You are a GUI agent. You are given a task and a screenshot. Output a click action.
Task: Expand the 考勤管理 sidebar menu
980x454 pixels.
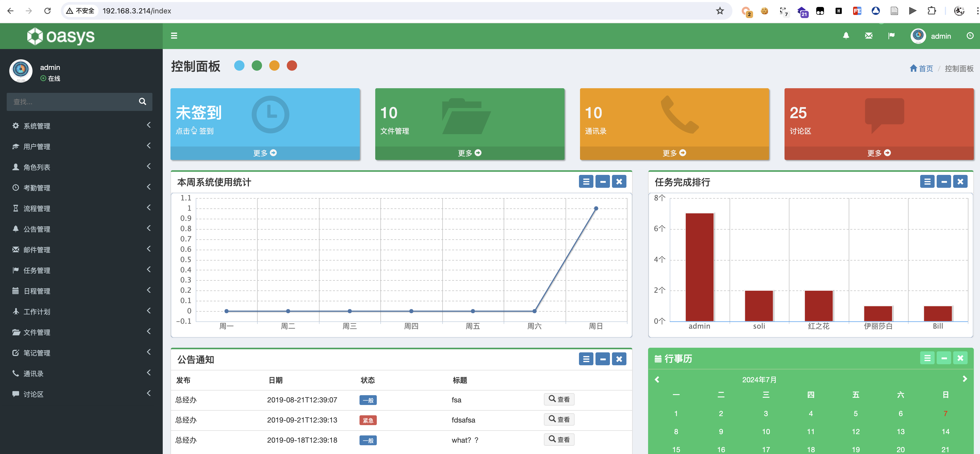[37, 188]
